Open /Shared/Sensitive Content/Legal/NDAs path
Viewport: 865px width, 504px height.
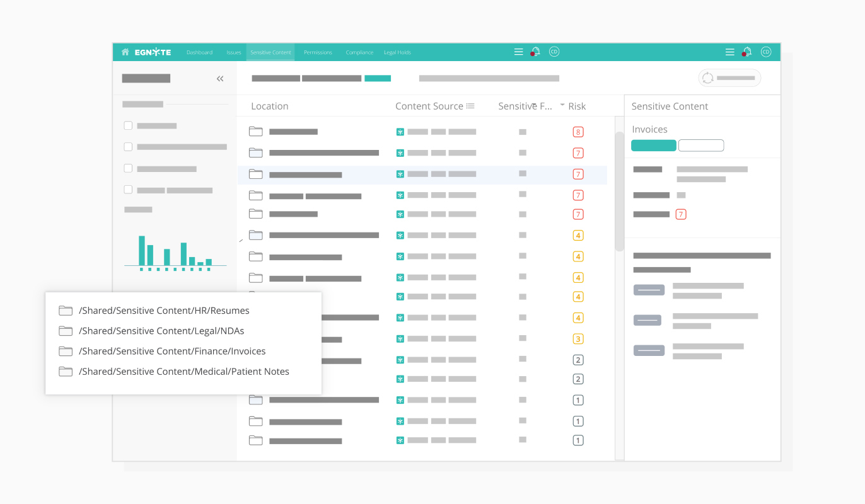point(161,331)
